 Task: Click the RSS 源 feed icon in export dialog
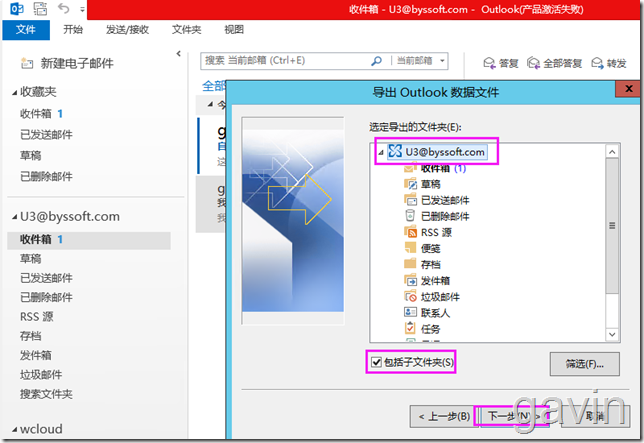[x=410, y=232]
